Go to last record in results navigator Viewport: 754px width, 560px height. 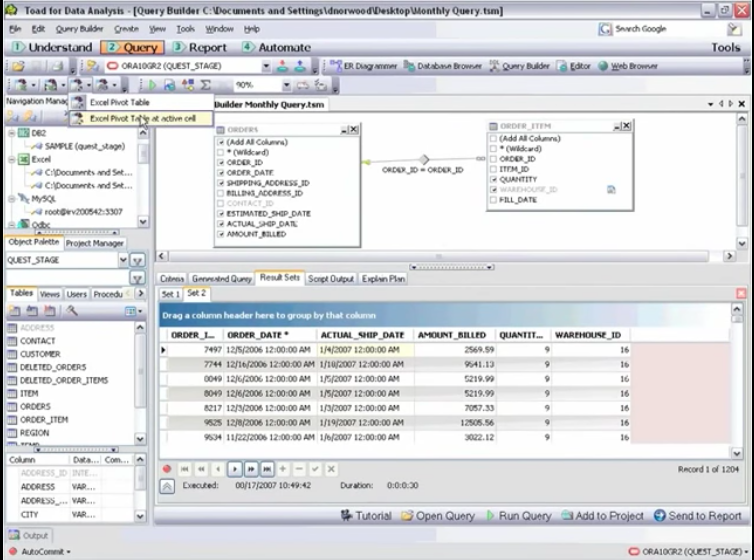267,469
